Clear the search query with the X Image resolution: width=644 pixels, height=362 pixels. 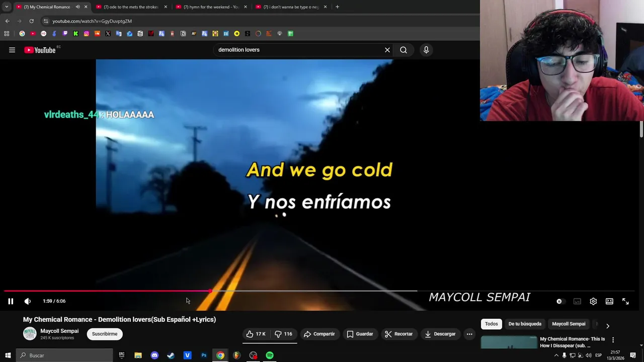(x=387, y=50)
